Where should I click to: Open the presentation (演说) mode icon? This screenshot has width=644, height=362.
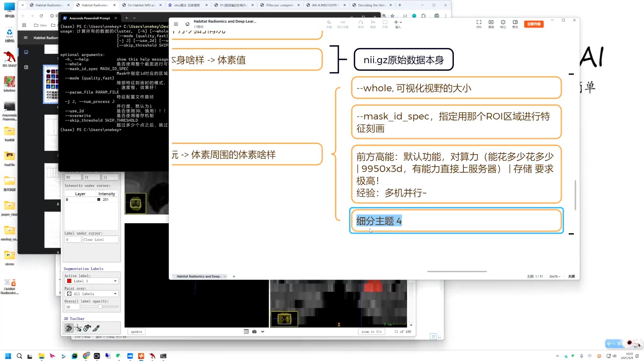pos(491,24)
